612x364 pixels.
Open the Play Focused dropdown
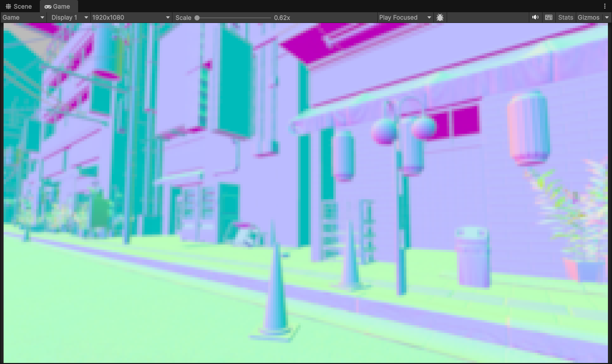click(x=405, y=17)
